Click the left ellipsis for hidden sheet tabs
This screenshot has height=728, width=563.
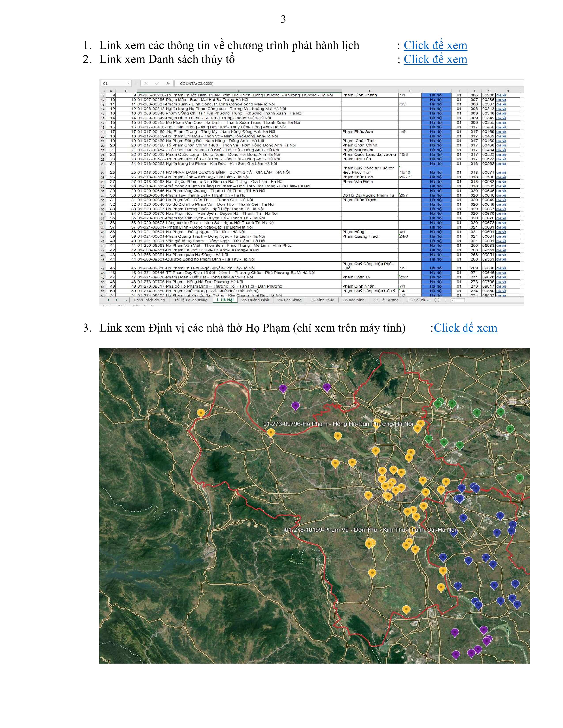[125, 300]
